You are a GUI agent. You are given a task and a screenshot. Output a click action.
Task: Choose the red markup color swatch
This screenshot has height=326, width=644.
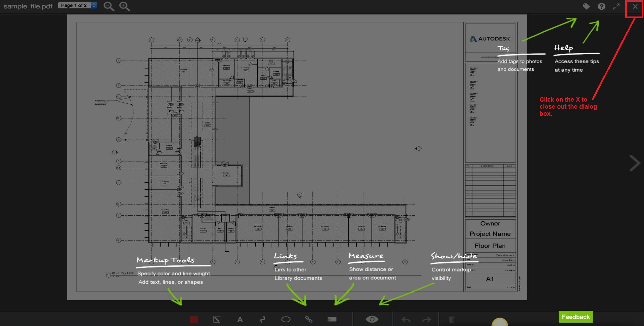[x=194, y=319]
